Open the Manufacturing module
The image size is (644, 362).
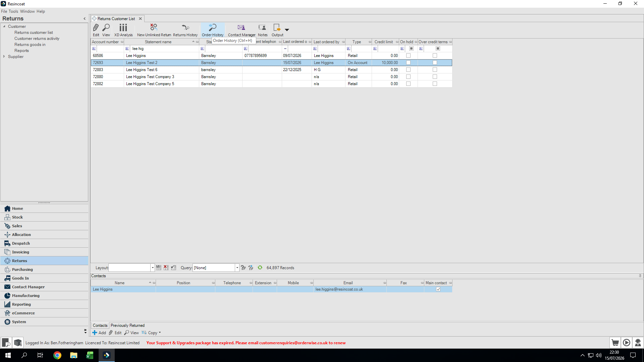click(44, 296)
